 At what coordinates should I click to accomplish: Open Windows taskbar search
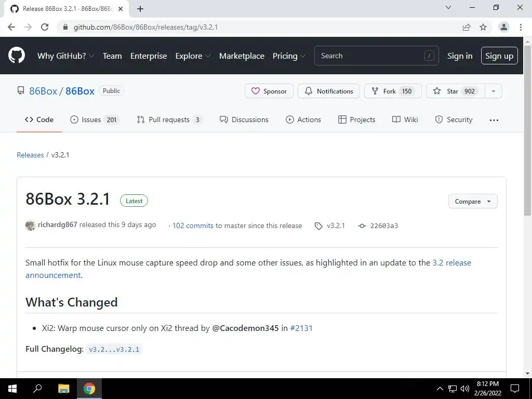[x=37, y=389]
